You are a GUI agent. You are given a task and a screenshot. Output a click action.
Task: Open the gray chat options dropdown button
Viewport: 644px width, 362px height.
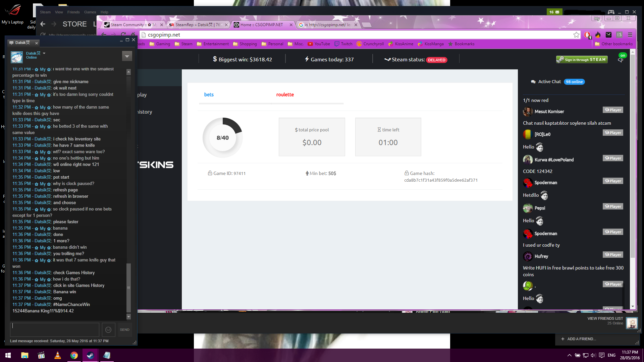tap(127, 56)
